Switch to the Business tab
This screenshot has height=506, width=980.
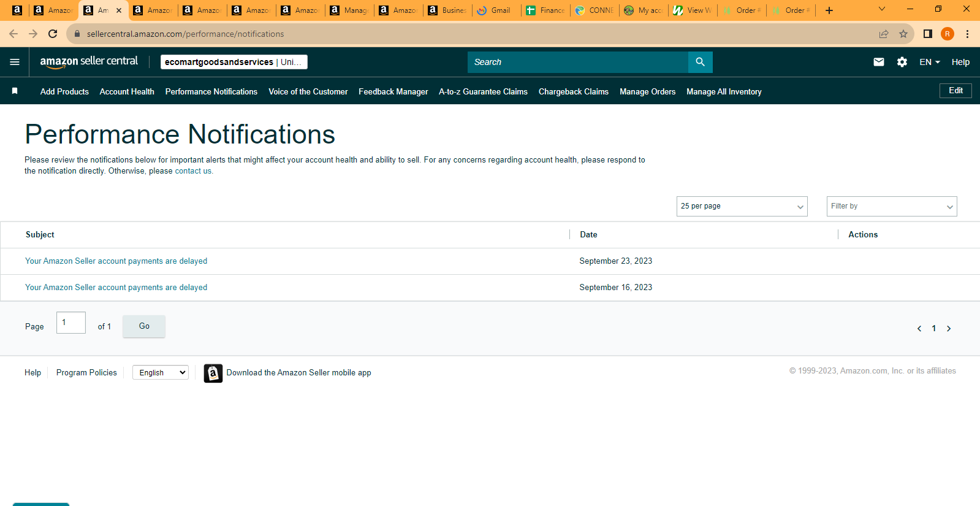448,10
